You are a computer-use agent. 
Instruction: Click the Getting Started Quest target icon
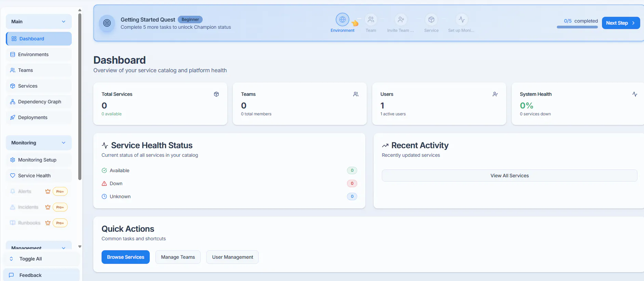pos(107,23)
